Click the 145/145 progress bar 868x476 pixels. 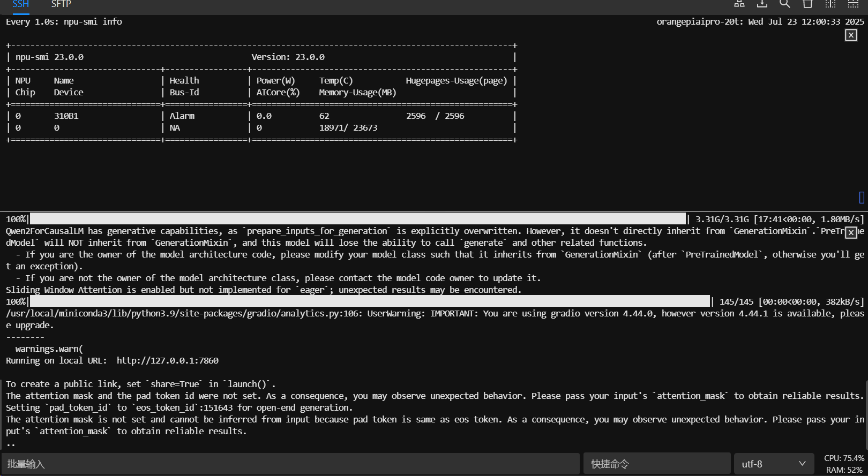(370, 301)
